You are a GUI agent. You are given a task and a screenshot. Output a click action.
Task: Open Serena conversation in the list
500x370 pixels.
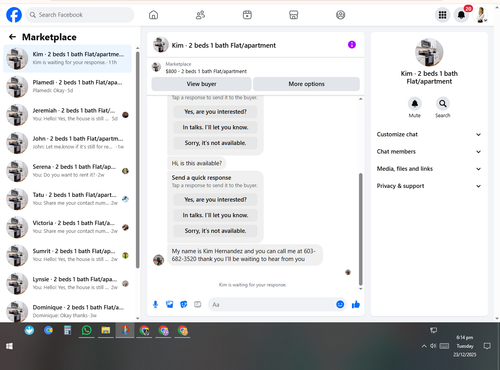(x=68, y=171)
